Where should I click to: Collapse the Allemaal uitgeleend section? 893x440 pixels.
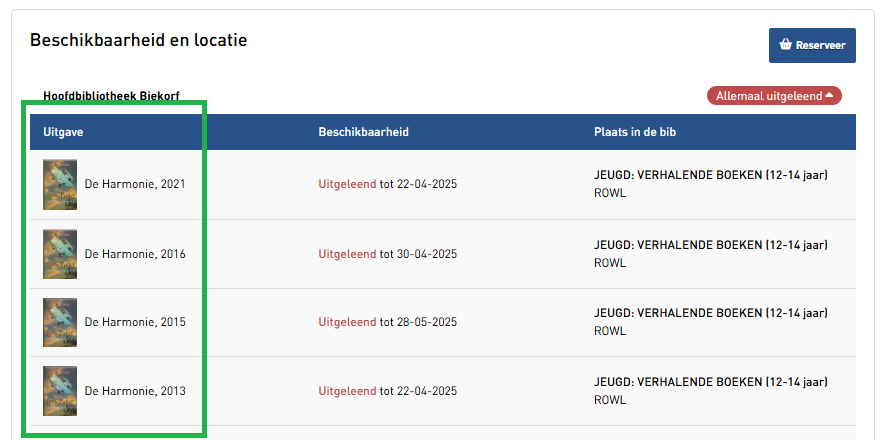774,96
